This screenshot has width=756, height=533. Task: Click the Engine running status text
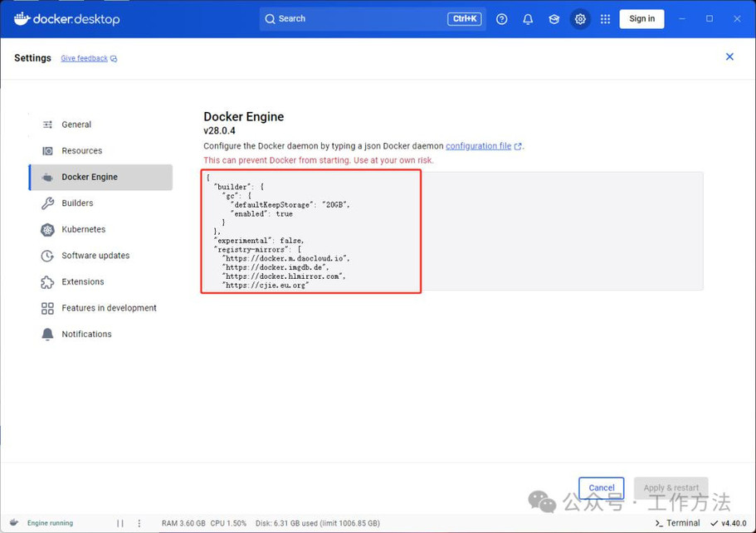50,523
